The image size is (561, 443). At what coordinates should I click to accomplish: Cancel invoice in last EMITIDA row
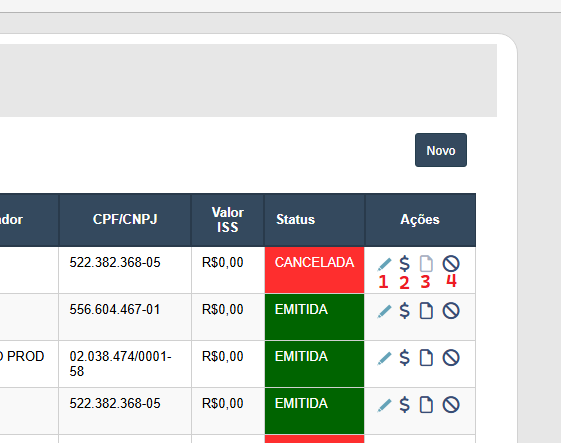click(x=451, y=405)
